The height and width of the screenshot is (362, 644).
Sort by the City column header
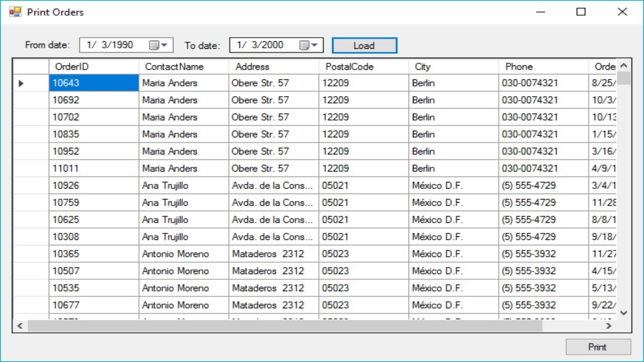tap(454, 66)
